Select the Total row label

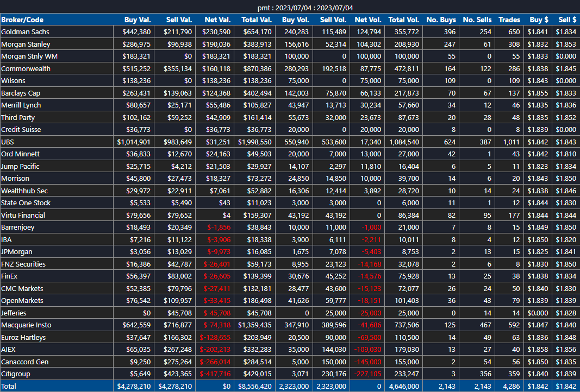[x=9, y=386]
